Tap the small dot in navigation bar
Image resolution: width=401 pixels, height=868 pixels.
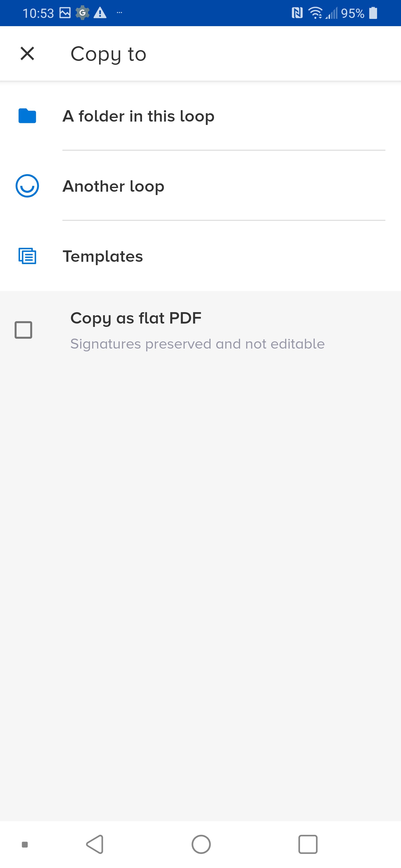point(25,844)
